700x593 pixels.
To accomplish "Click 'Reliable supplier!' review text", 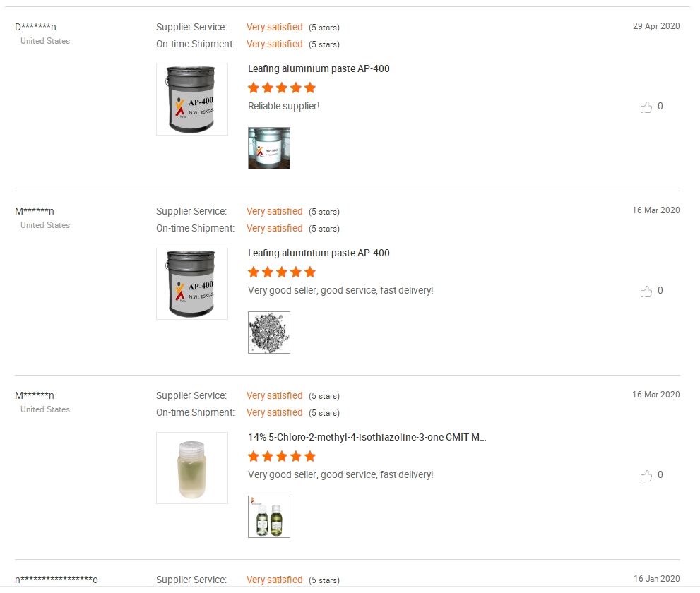I will click(x=284, y=107).
